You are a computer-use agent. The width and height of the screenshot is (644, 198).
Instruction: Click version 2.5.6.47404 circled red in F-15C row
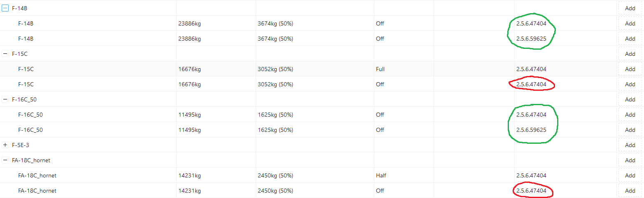pyautogui.click(x=531, y=84)
